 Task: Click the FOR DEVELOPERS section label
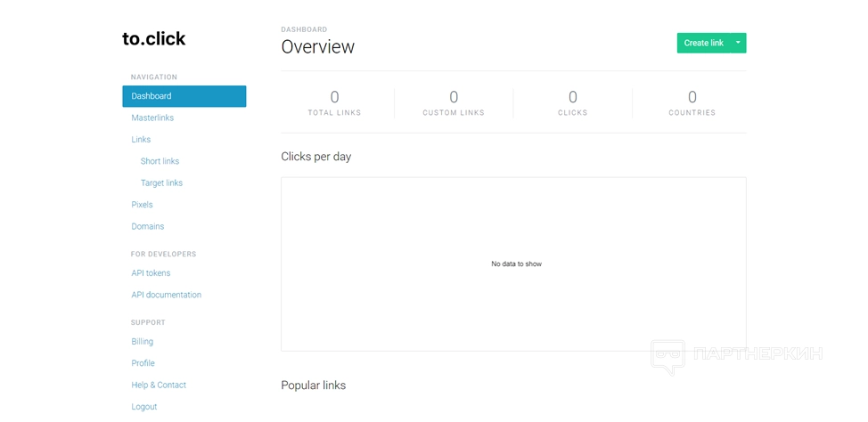pos(163,254)
